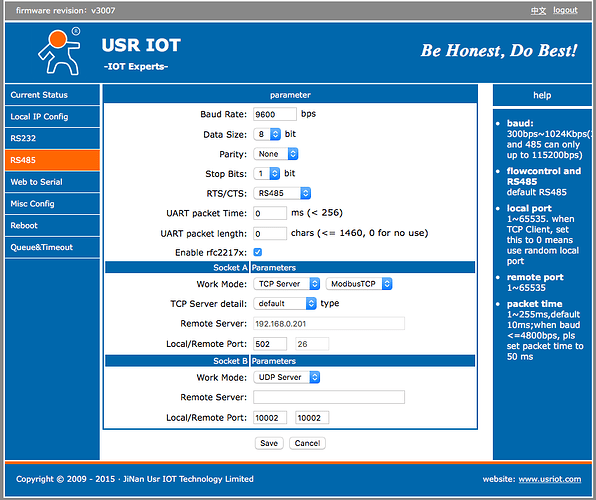The width and height of the screenshot is (596, 500).
Task: Open the Local IP Config menu item
Action: pyautogui.click(x=52, y=117)
